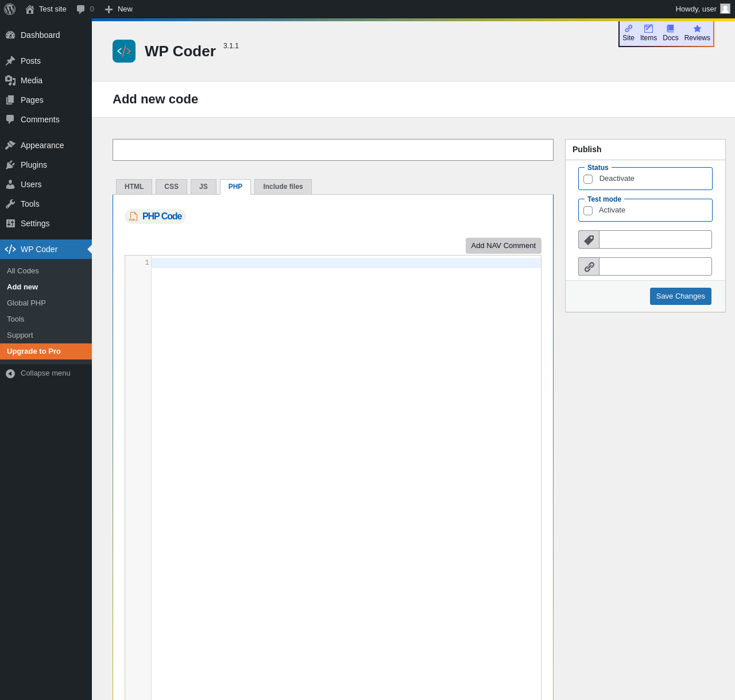
Task: Click the chain link icon in Publish box
Action: [589, 266]
